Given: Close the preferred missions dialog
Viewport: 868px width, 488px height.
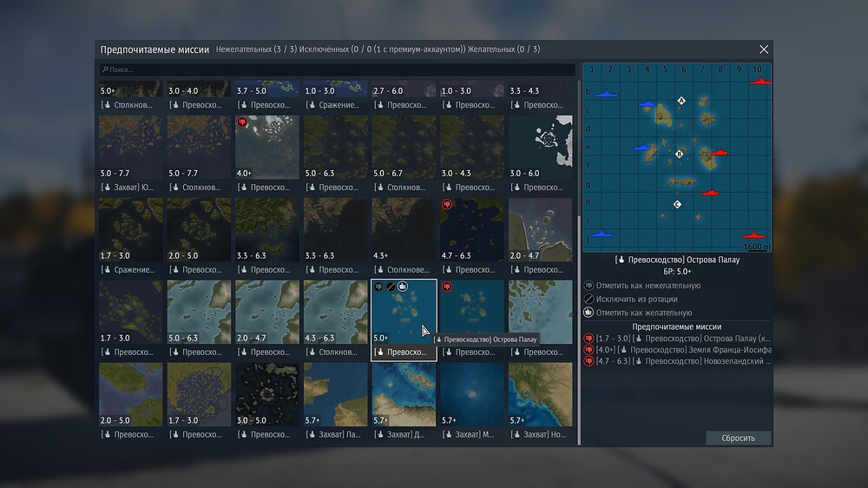Looking at the screenshot, I should tap(764, 50).
